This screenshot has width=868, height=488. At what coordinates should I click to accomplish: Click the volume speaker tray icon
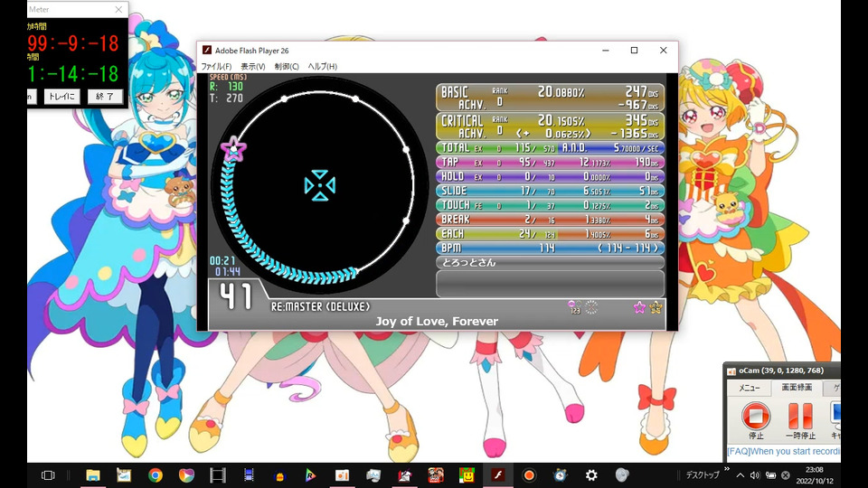754,475
